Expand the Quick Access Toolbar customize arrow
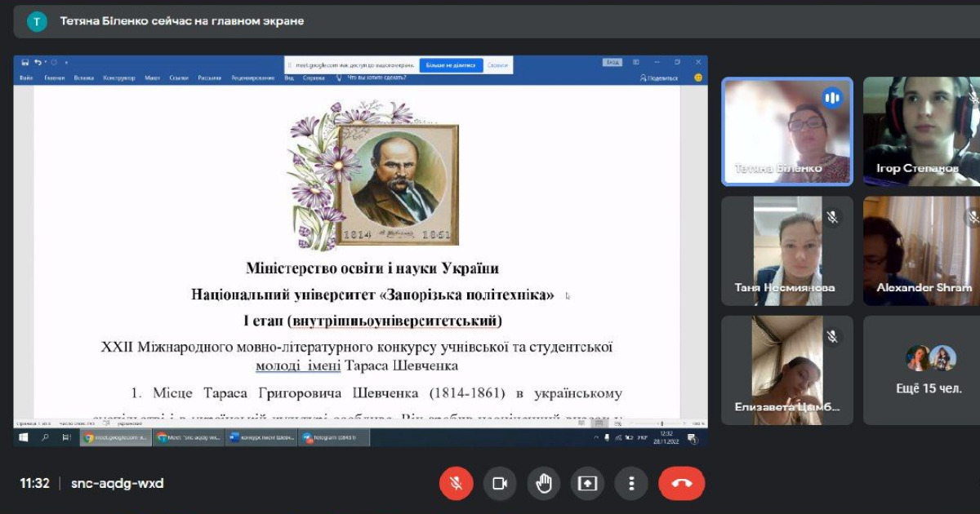This screenshot has height=514, width=980. [66, 62]
